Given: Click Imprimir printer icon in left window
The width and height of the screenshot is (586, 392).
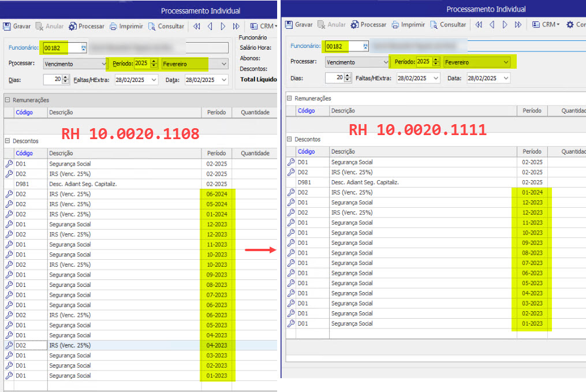Looking at the screenshot, I should click(114, 26).
